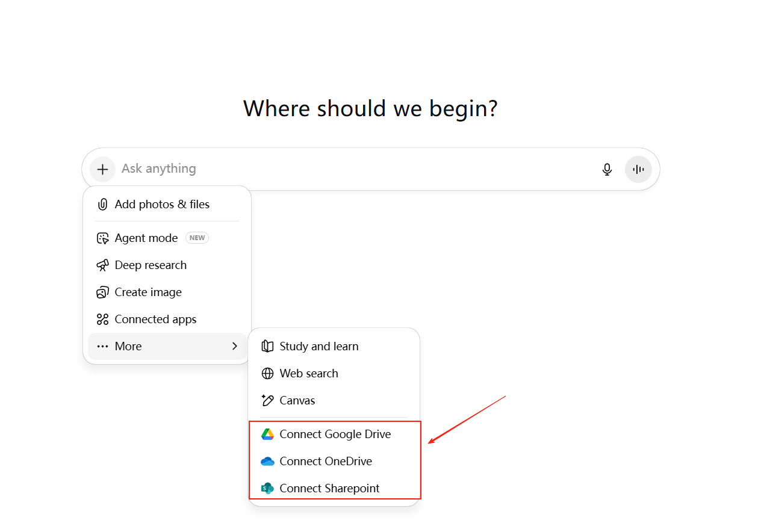761x532 pixels.
Task: Expand the More submenu chevron
Action: point(235,347)
